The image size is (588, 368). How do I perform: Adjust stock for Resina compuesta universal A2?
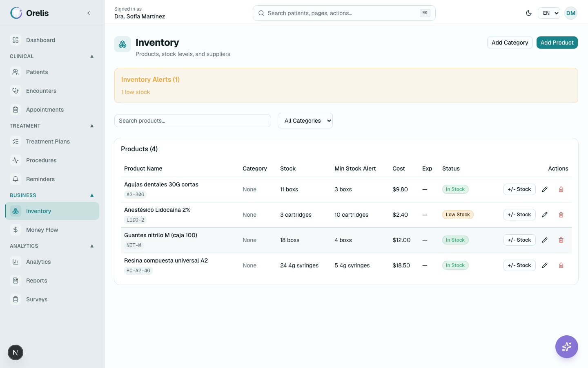519,265
